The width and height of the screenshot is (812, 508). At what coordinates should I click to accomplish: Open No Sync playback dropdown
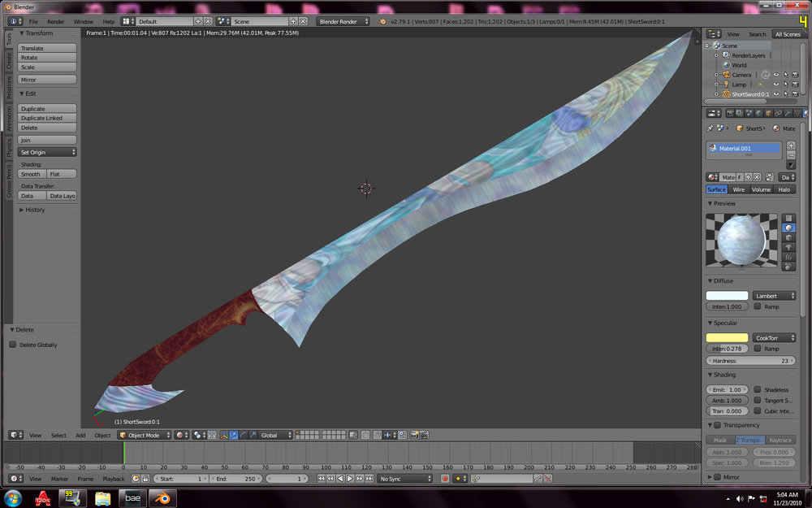404,479
